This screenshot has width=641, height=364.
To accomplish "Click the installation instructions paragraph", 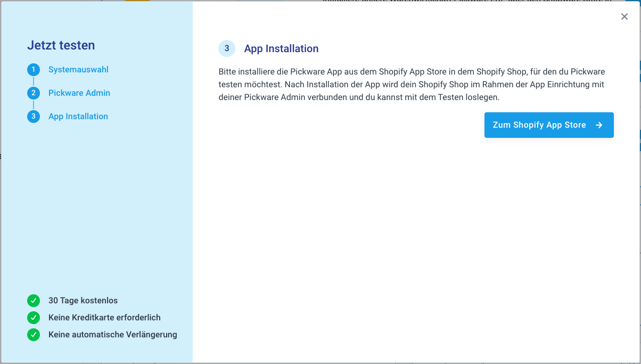I will click(x=412, y=85).
